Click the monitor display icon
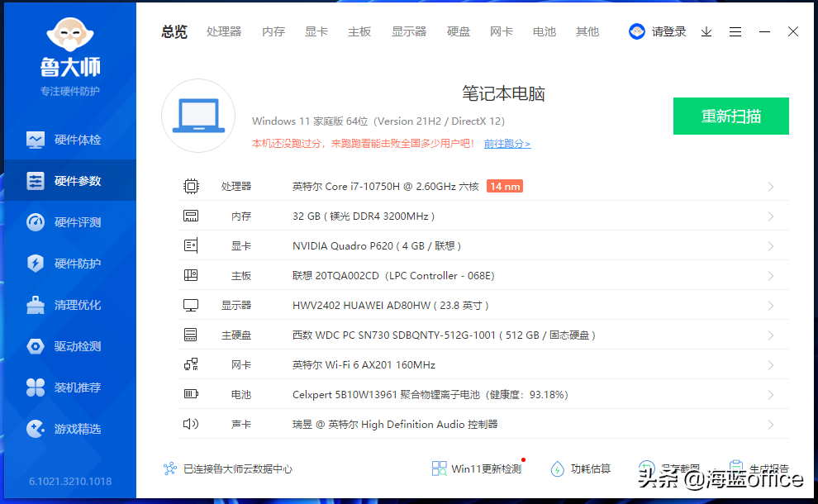The height and width of the screenshot is (504, 818). click(x=191, y=305)
